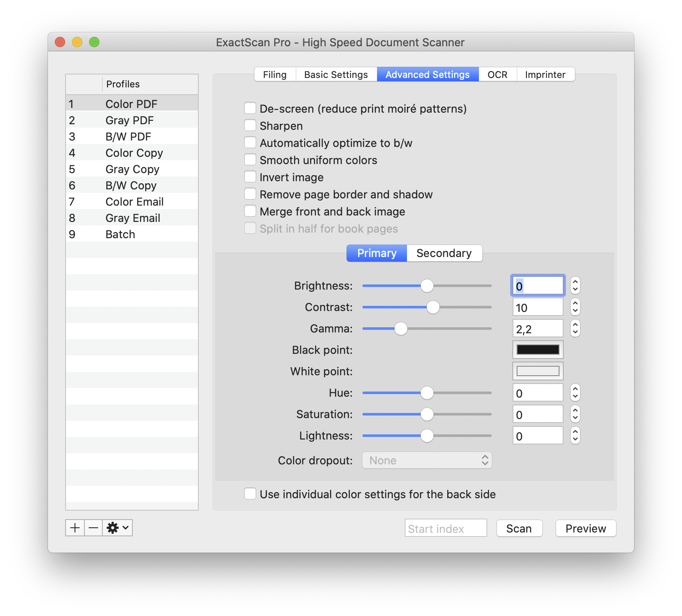
Task: Switch to Secondary color settings
Action: click(x=444, y=253)
